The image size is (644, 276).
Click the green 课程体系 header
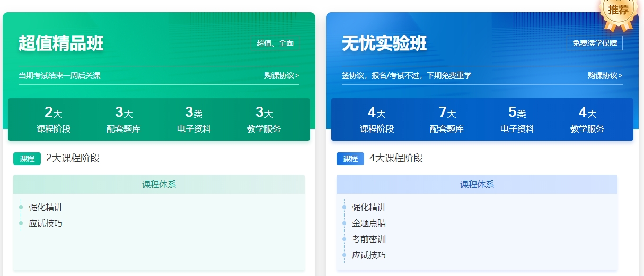[x=159, y=185]
